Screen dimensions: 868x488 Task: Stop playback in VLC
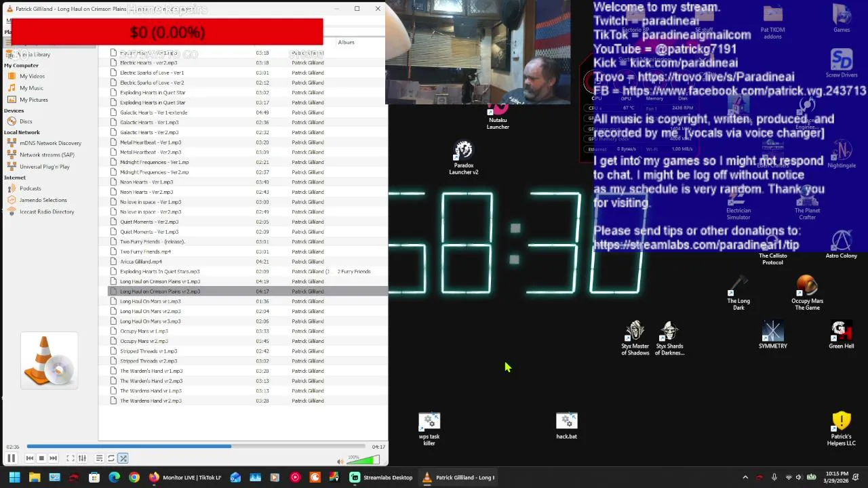(41, 458)
